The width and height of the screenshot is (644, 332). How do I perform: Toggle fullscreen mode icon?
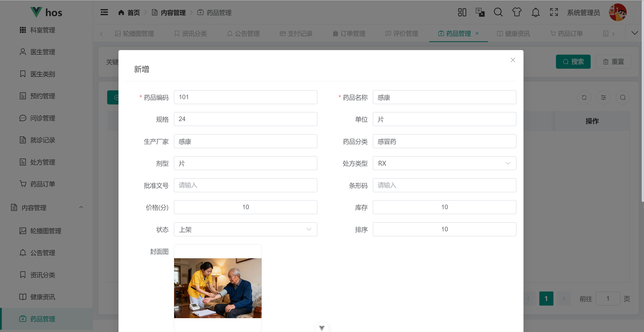(x=554, y=12)
